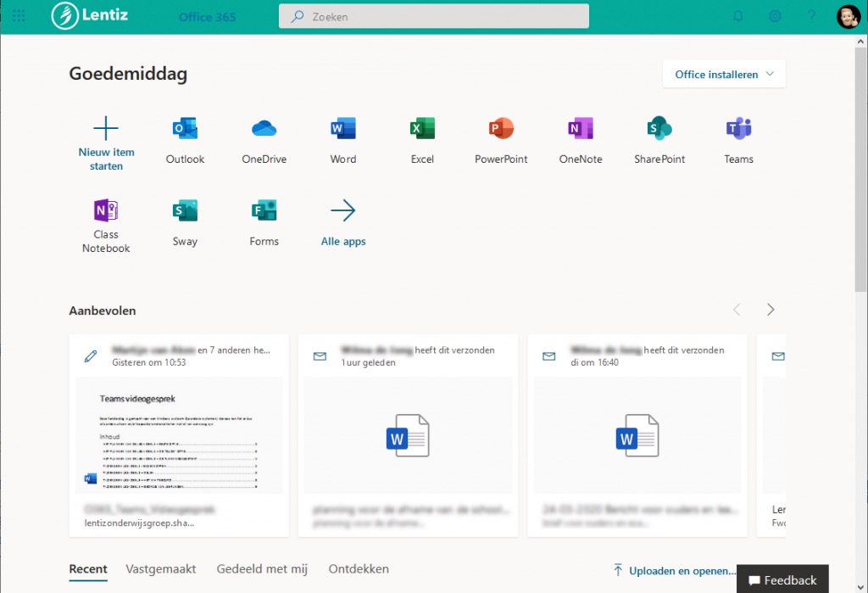Image resolution: width=868 pixels, height=593 pixels.
Task: Launch the SharePoint app
Action: 659,140
